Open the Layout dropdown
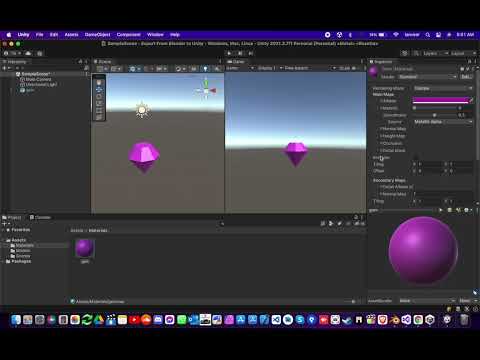480x360 pixels. pos(463,53)
